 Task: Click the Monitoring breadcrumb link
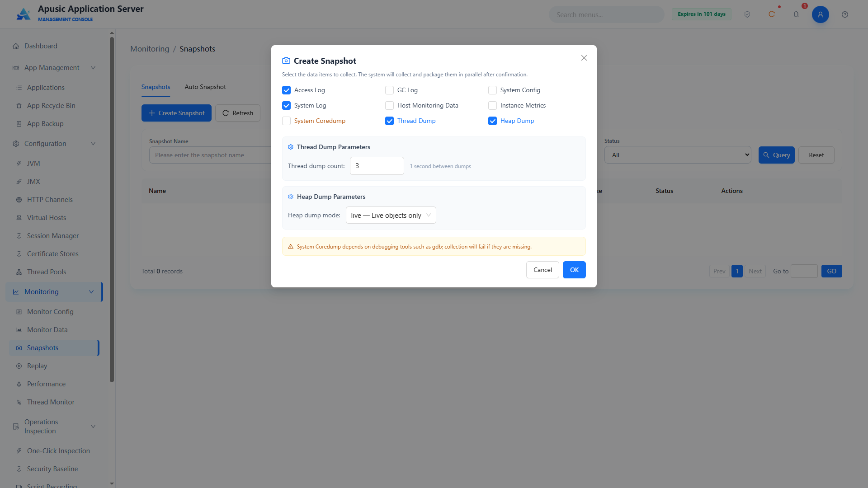pyautogui.click(x=150, y=49)
